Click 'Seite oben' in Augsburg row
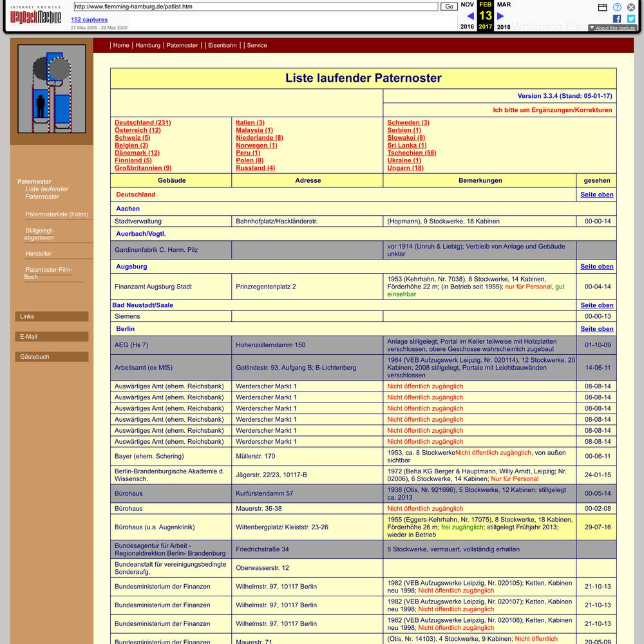This screenshot has height=644, width=644. pos(597,266)
